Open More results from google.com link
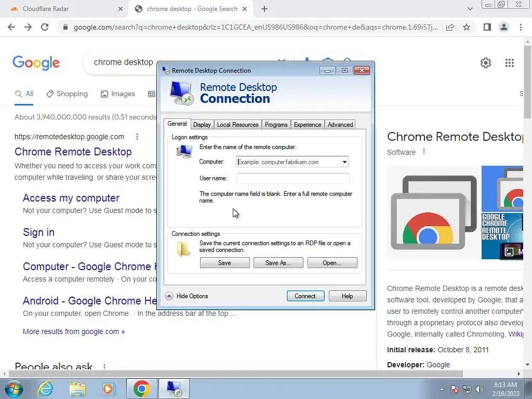Image resolution: width=532 pixels, height=399 pixels. [74, 331]
